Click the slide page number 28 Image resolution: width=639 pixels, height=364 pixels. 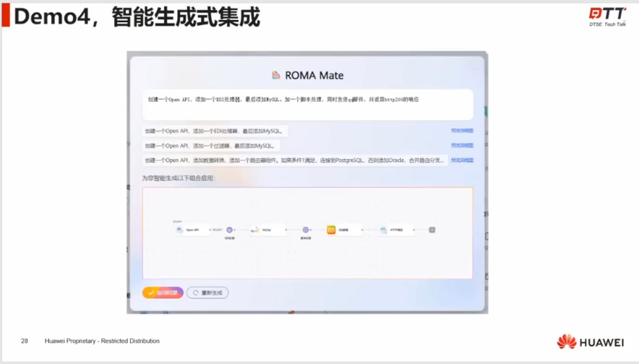click(x=24, y=341)
